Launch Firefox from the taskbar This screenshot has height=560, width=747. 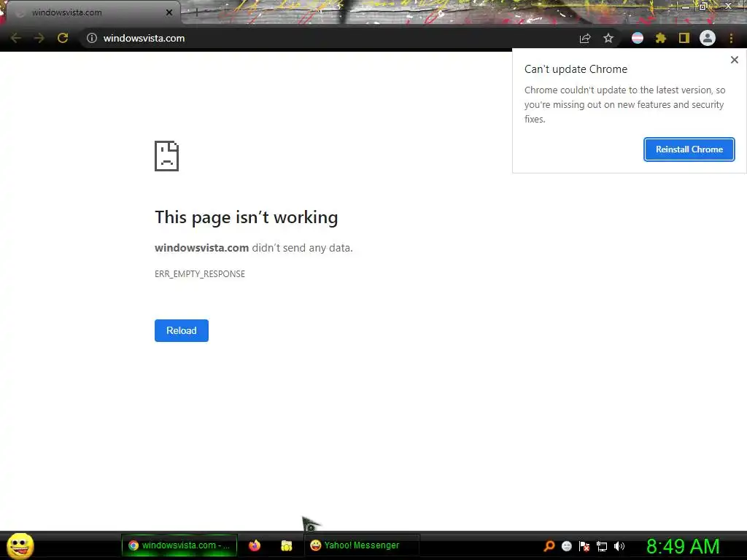point(255,545)
